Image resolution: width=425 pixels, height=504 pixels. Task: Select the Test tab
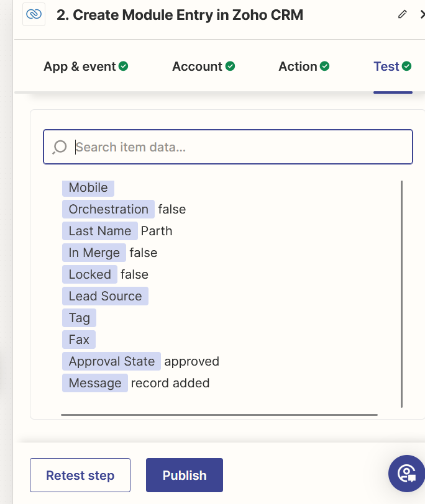click(x=392, y=66)
